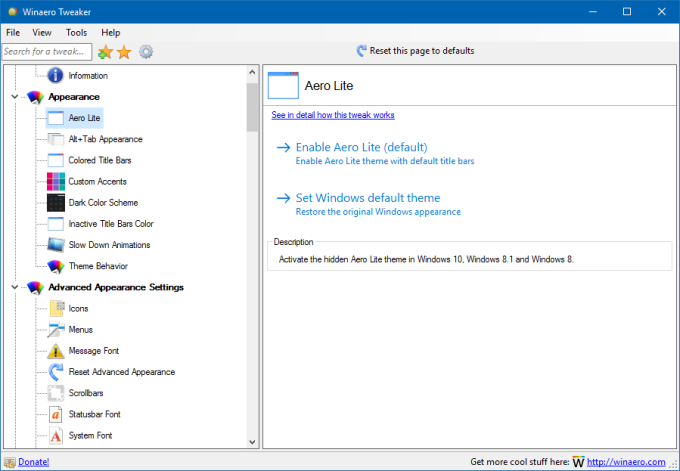
Task: Click the Donate! link
Action: click(x=33, y=462)
